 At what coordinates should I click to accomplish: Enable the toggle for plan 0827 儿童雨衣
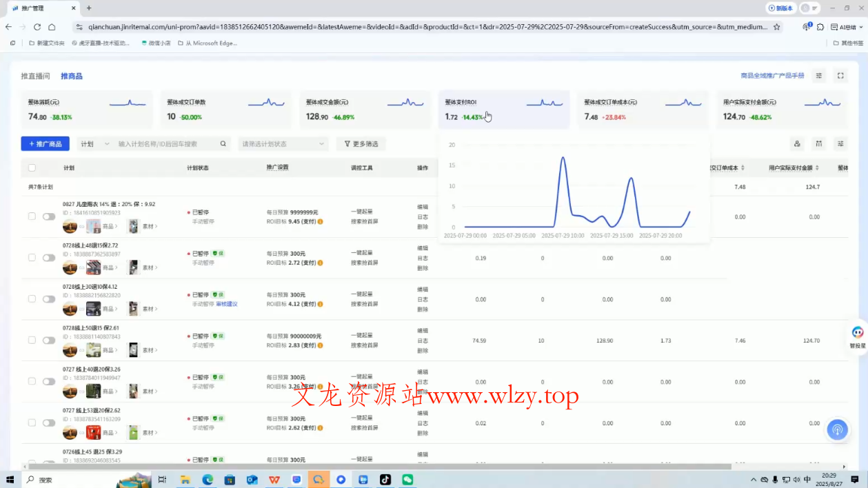[x=49, y=216]
